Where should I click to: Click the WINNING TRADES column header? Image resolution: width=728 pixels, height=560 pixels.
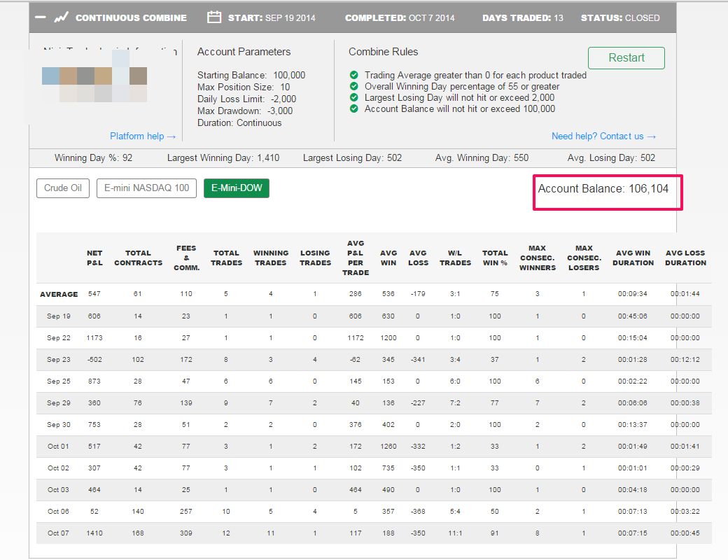[271, 258]
